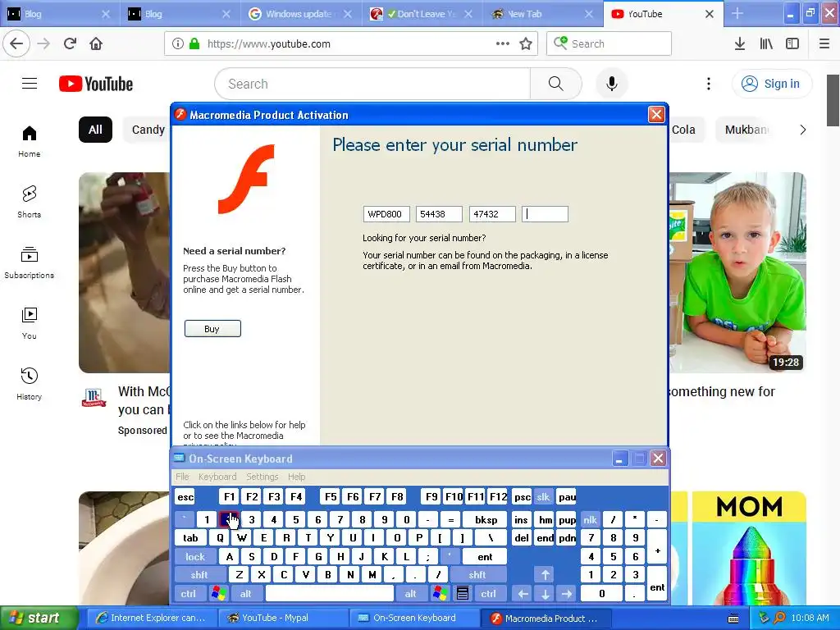Click the serial field containing WPD800
The height and width of the screenshot is (630, 840).
[x=386, y=214]
